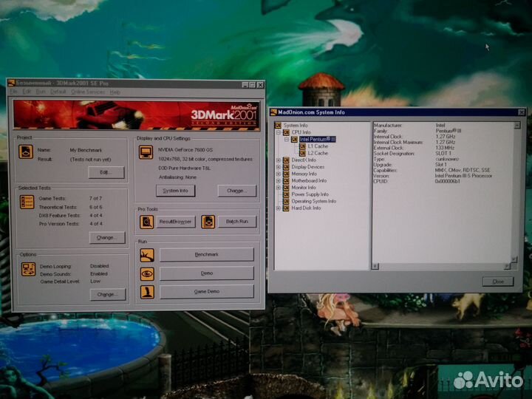Image resolution: width=532 pixels, height=399 pixels.
Task: Select Operating System Info in the tree
Action: [x=313, y=201]
